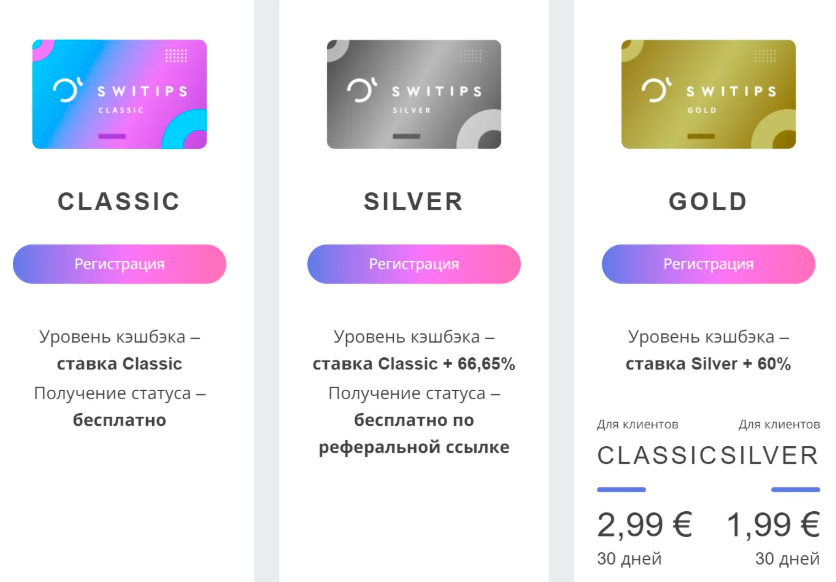Select the SILVER plan heading

[x=413, y=201]
